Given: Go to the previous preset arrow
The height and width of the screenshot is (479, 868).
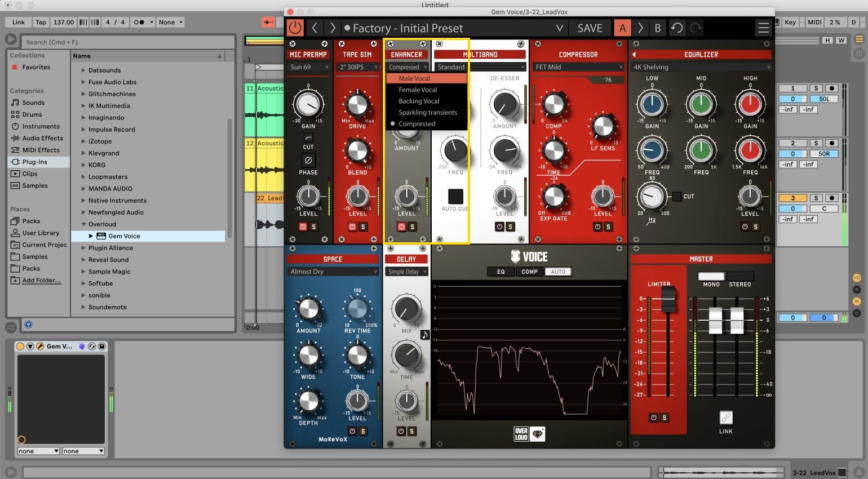Looking at the screenshot, I should (315, 28).
